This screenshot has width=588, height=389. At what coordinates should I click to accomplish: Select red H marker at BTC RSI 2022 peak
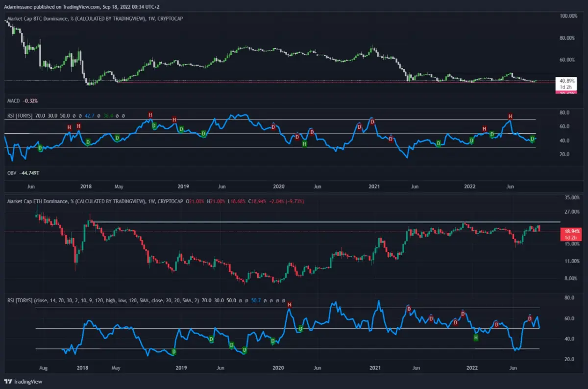click(x=510, y=116)
